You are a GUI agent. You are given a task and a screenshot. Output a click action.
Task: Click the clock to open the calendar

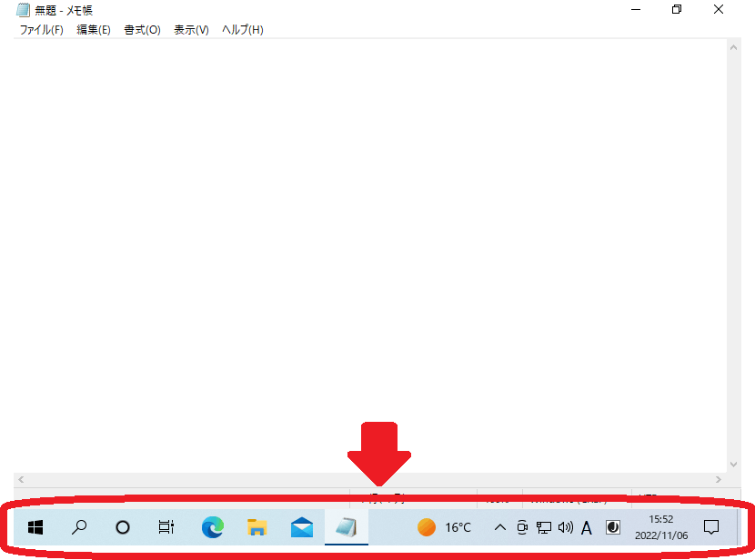click(x=662, y=527)
